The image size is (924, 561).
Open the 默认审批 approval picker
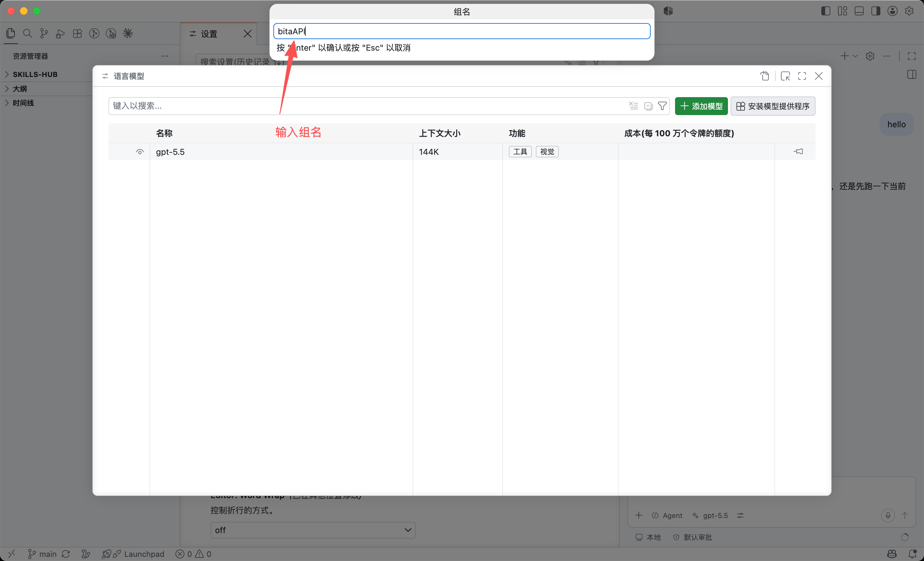(x=692, y=537)
